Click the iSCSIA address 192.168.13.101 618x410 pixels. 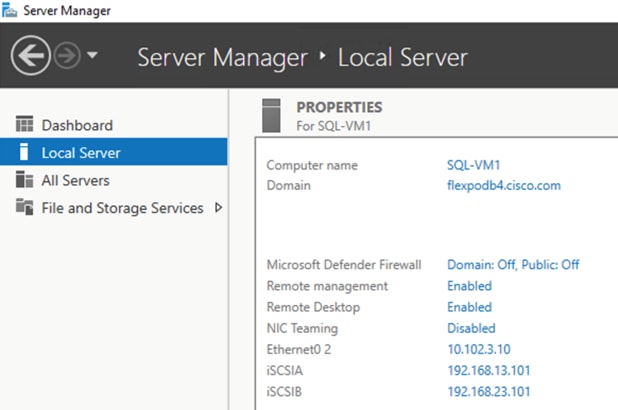pyautogui.click(x=489, y=371)
